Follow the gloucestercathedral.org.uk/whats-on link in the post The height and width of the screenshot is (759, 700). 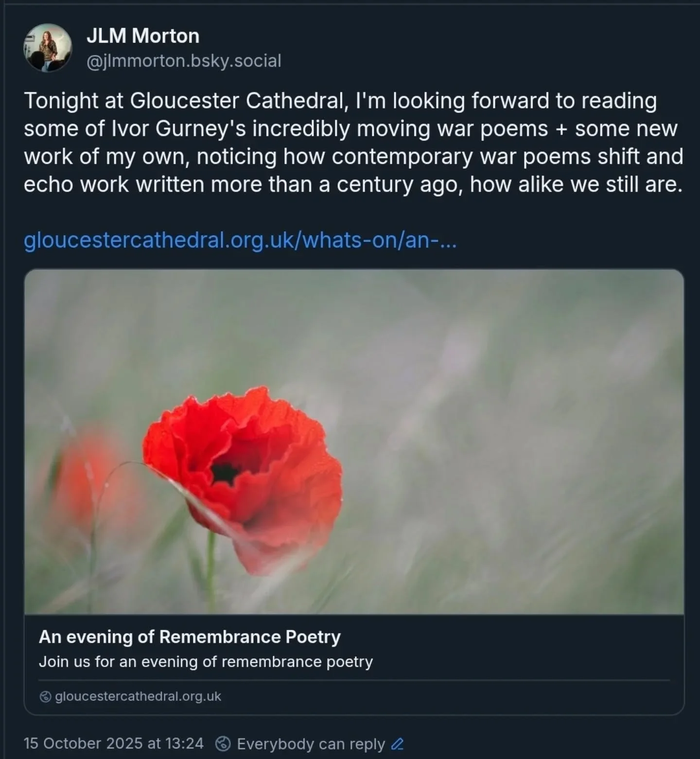click(240, 240)
